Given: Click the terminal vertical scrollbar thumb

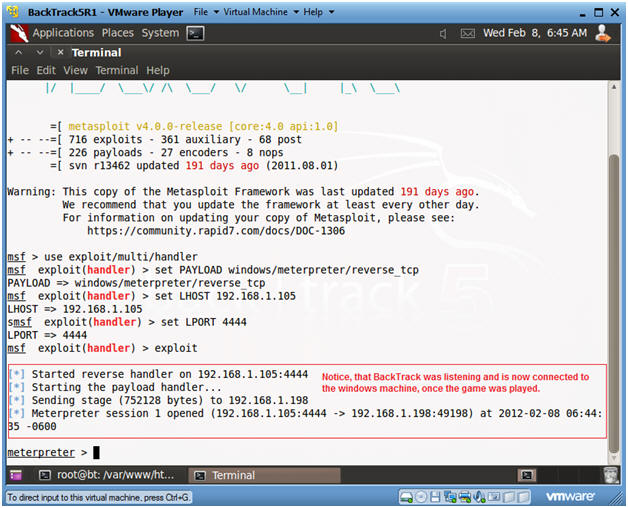Looking at the screenshot, I should 614,303.
